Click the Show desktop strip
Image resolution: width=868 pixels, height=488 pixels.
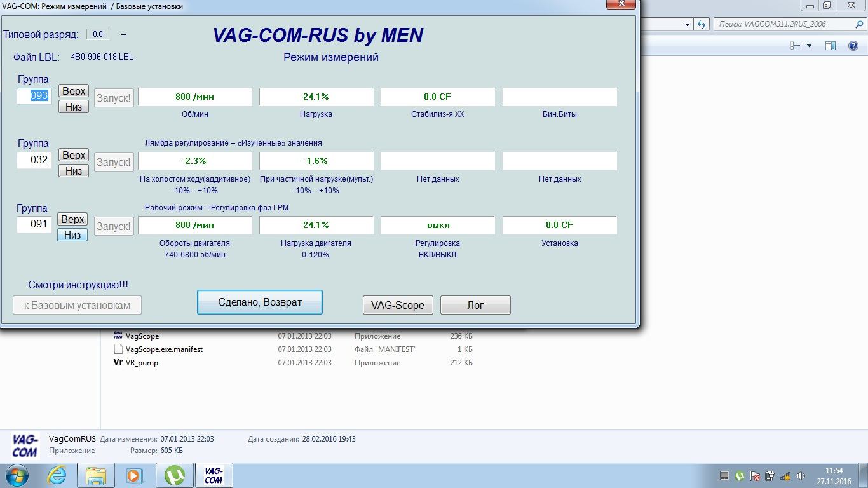(x=864, y=475)
